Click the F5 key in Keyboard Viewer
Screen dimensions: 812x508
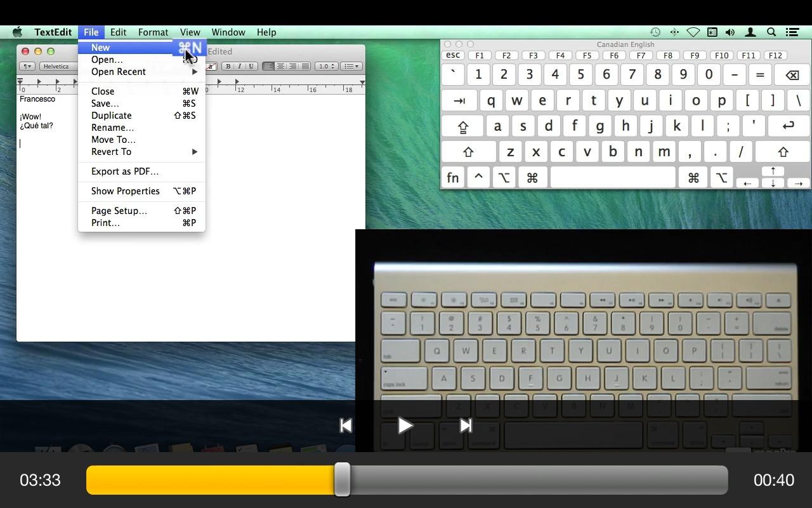coord(587,55)
